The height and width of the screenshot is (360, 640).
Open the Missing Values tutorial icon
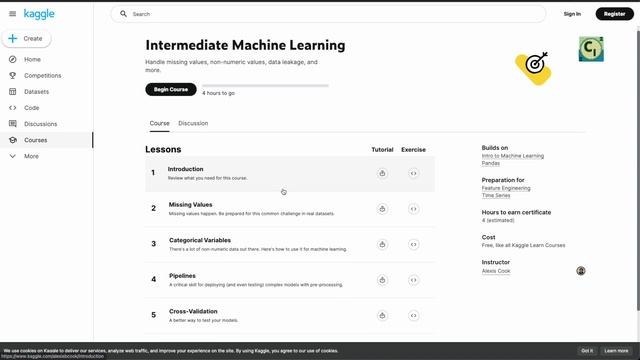[x=382, y=209]
